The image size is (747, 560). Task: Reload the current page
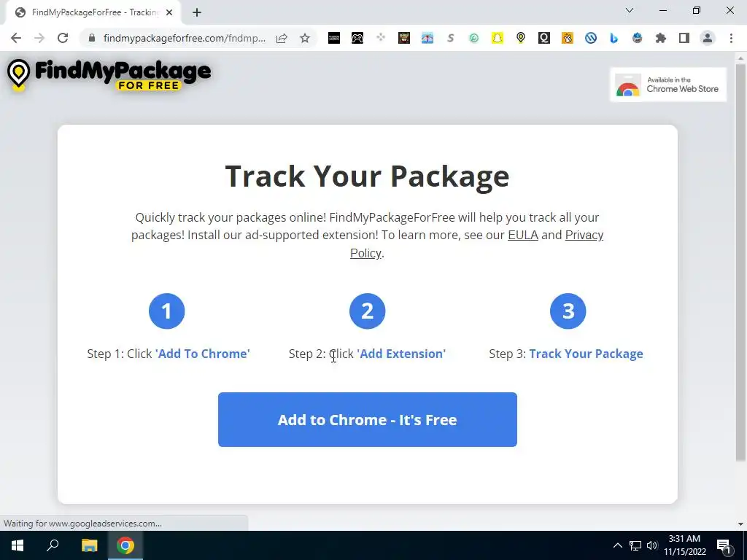[x=63, y=38]
